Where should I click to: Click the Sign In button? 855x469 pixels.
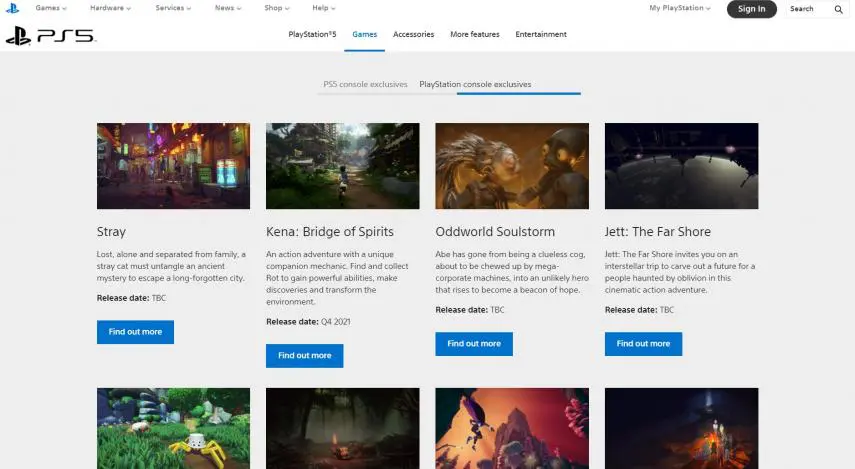click(751, 9)
